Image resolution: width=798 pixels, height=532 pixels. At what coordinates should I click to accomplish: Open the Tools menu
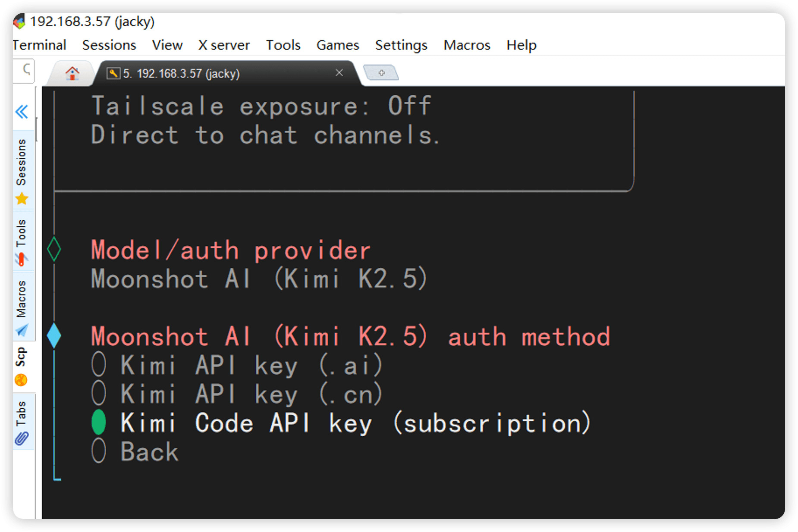click(x=283, y=45)
